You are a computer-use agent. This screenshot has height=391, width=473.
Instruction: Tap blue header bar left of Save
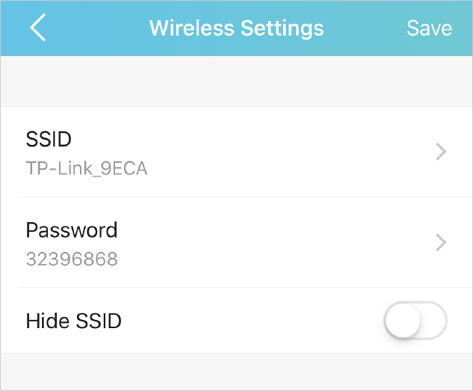coord(365,28)
